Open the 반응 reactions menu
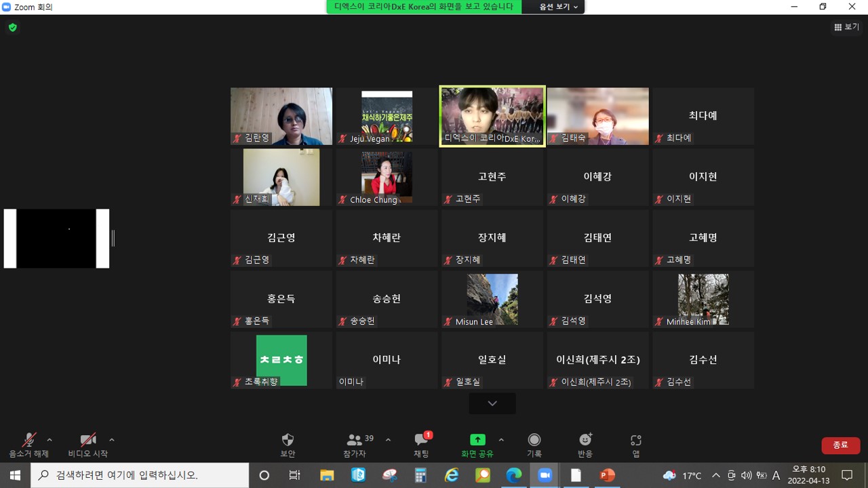868x488 pixels. tap(585, 445)
